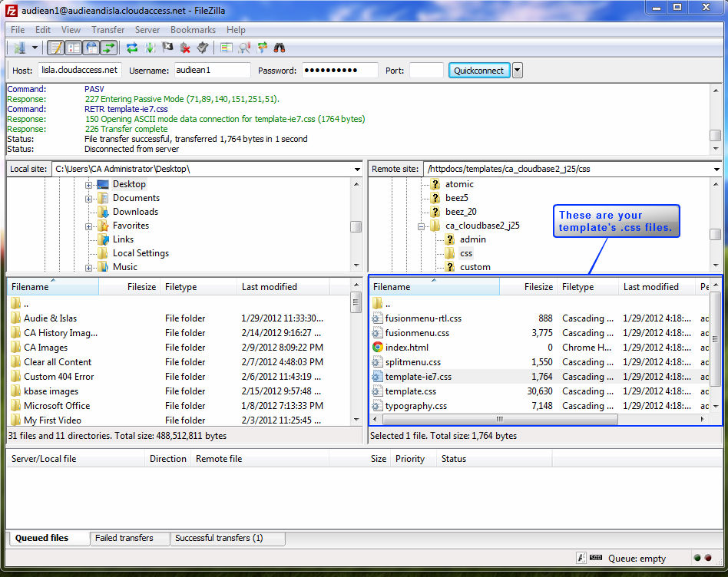
Task: Open the Local site path dropdown
Action: click(x=357, y=170)
